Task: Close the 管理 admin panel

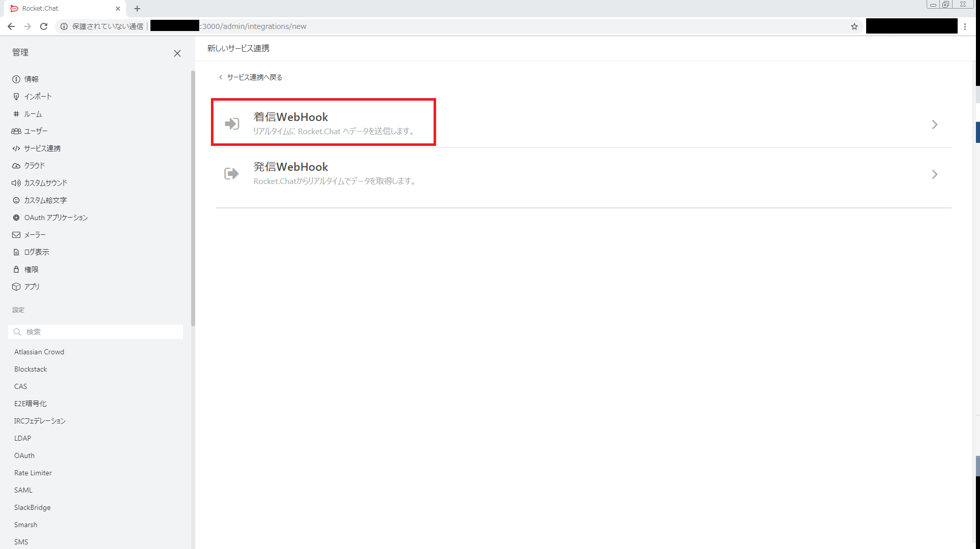Action: tap(177, 53)
